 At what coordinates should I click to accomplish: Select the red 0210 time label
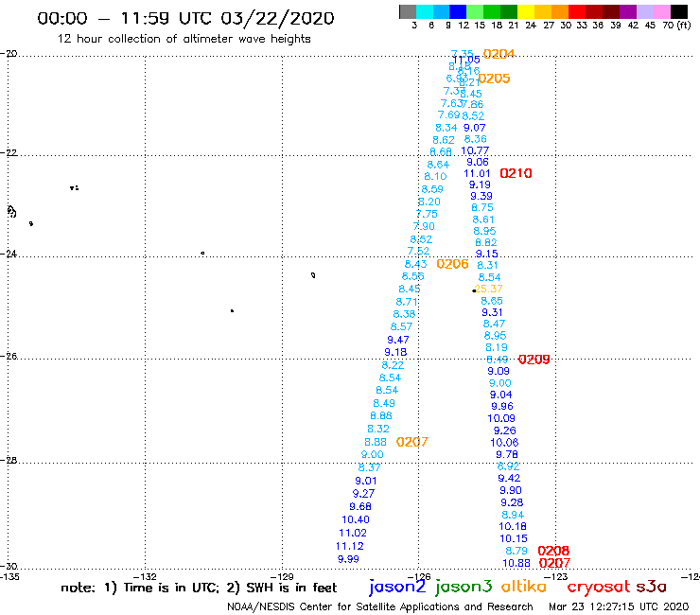516,173
